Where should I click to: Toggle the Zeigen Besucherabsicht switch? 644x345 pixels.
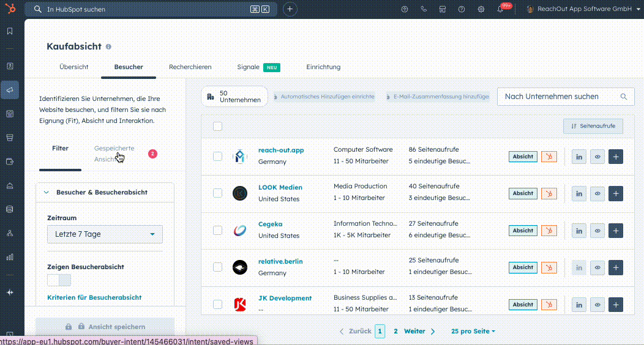(59, 280)
